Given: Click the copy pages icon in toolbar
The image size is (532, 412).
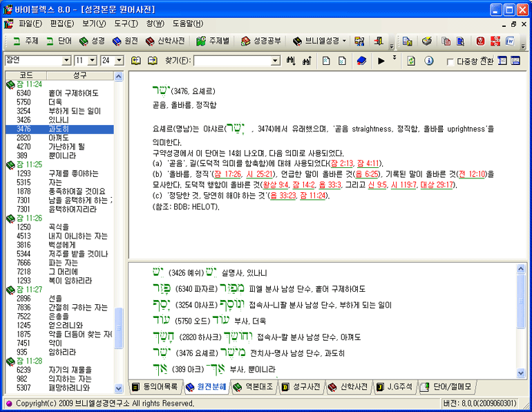Looking at the screenshot, I should [446, 41].
